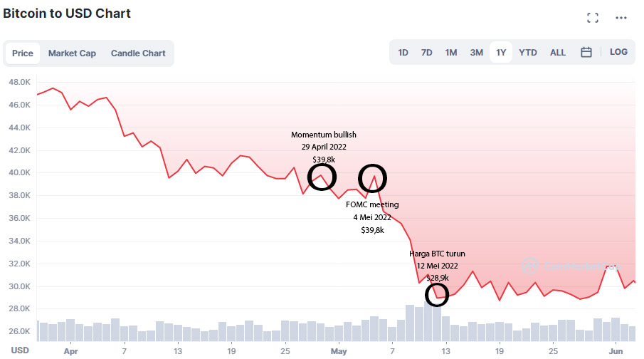644x359 pixels.
Task: Click the circled 12 Mei price drop point
Action: 437,293
